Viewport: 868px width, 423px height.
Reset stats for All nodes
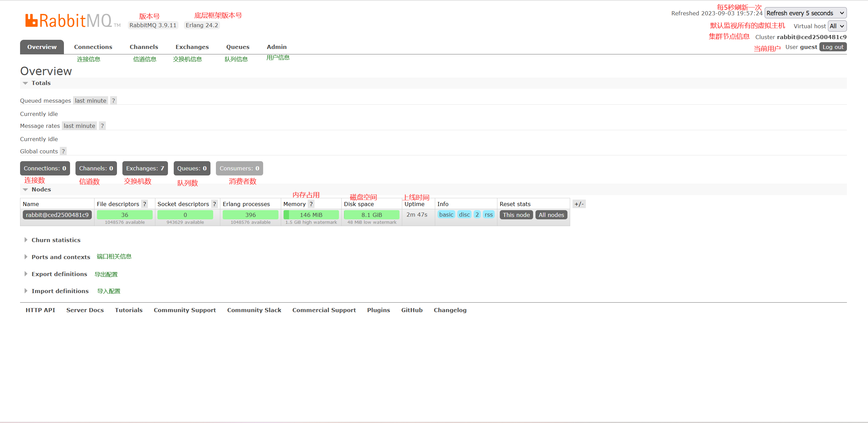point(551,215)
